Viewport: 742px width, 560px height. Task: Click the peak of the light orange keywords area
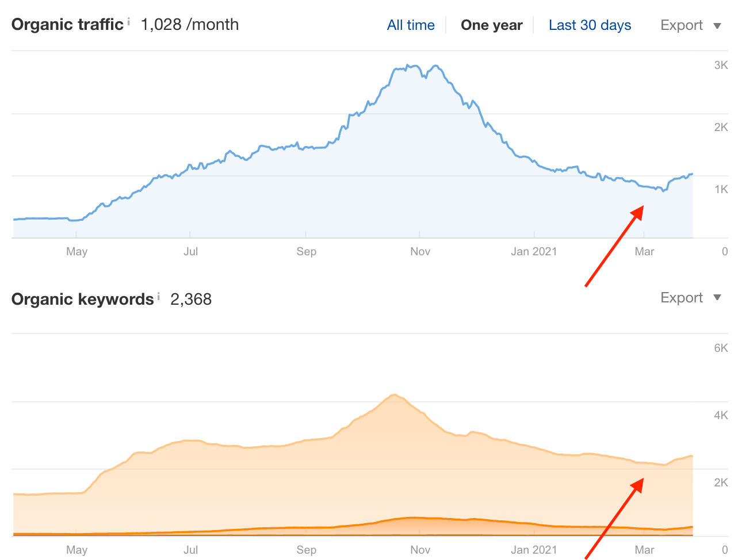tap(394, 394)
